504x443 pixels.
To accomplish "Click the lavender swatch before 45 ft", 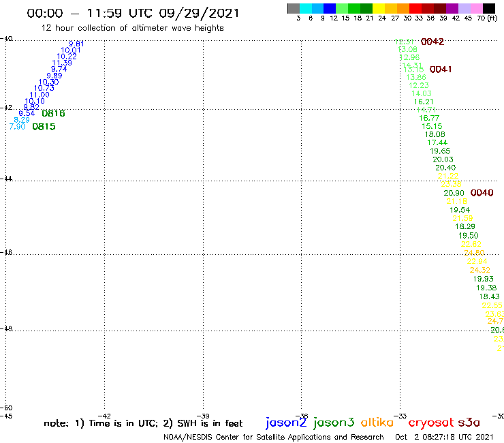I will [x=464, y=8].
